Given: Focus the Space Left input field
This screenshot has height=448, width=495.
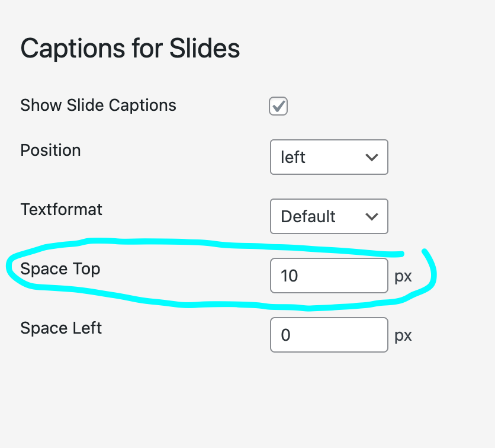Looking at the screenshot, I should pos(329,335).
